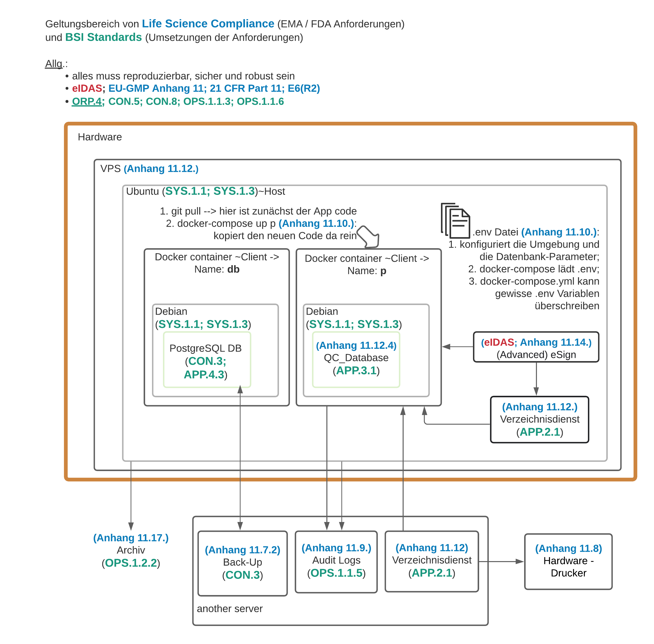This screenshot has height=644, width=654.
Task: Click Debian label inside the db container
Action: [x=171, y=311]
